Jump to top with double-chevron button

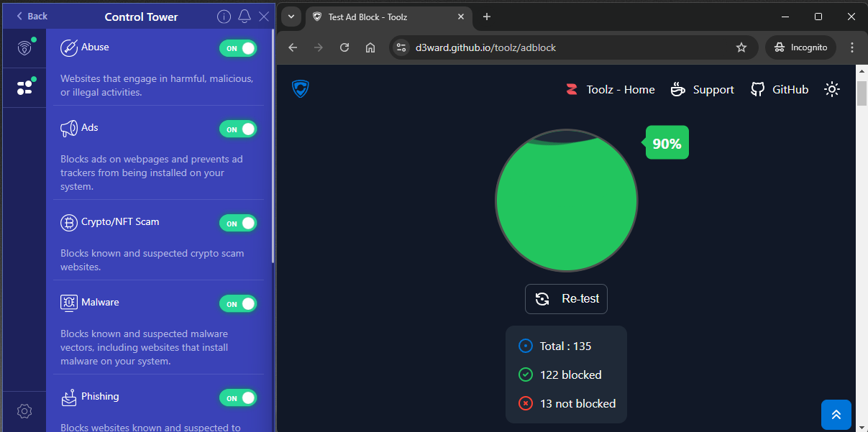click(x=836, y=415)
